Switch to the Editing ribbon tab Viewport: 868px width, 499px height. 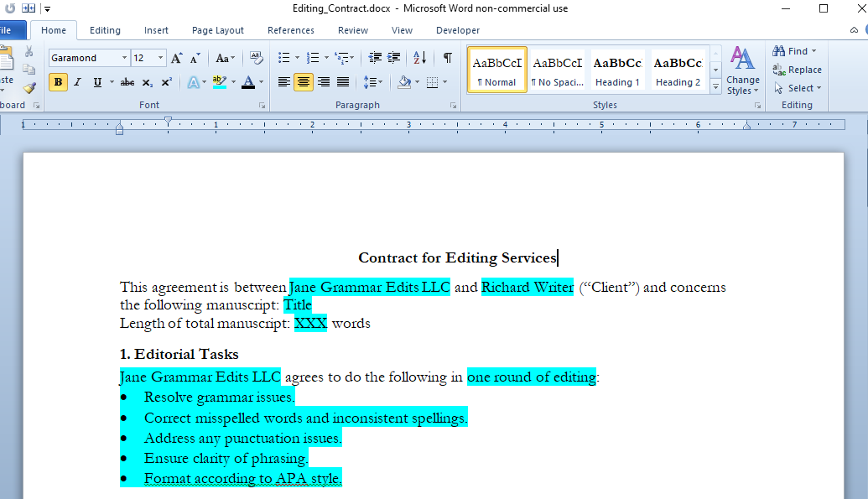tap(105, 30)
